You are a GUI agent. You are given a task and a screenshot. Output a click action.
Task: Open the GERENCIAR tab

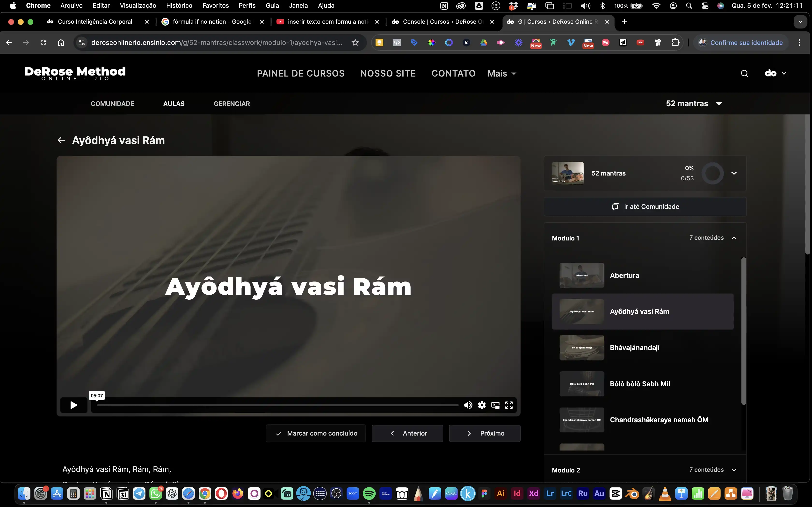(x=232, y=104)
